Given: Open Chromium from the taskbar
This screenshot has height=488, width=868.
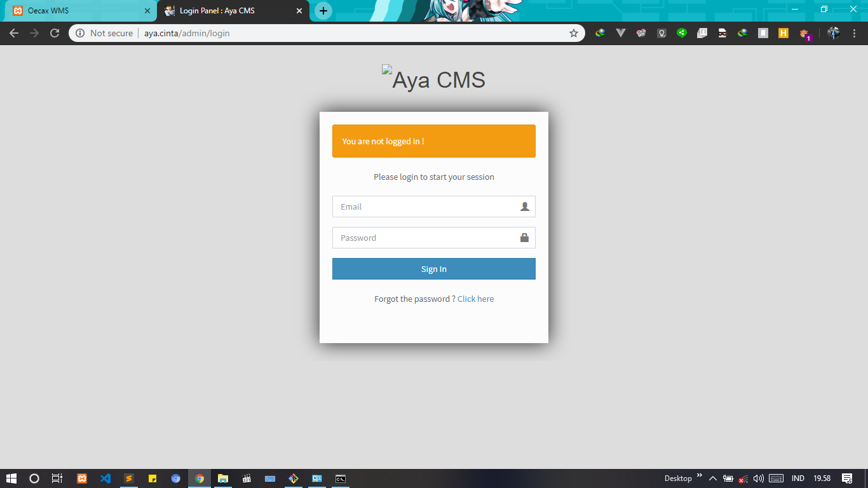Looking at the screenshot, I should coord(176,478).
